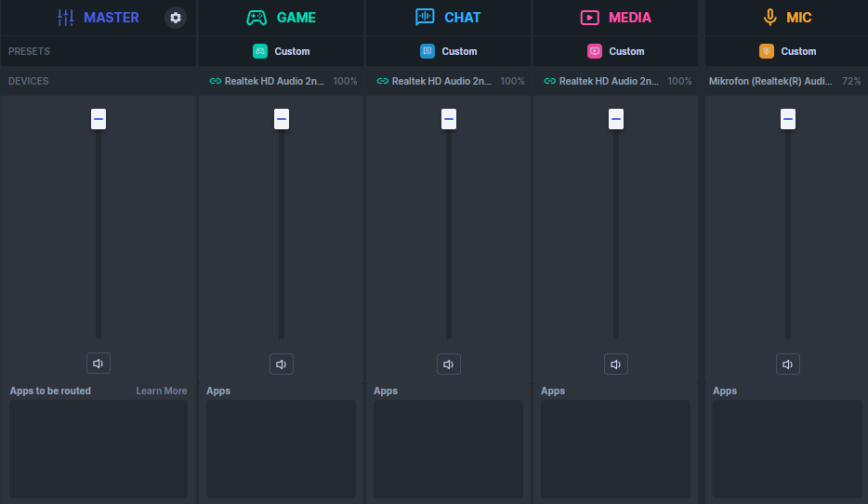Click the Game device 100% value

345,81
